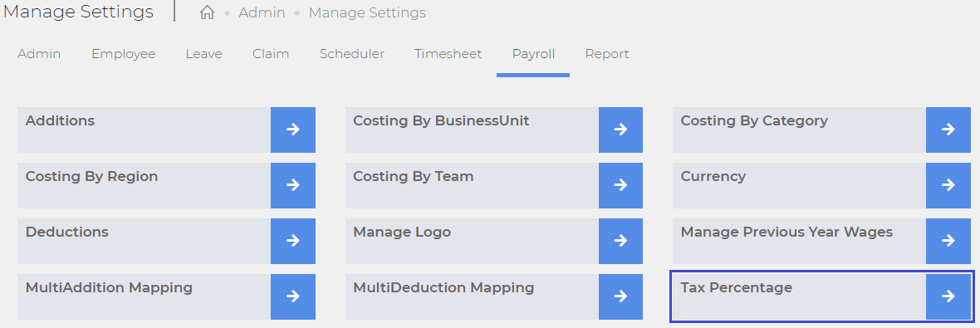This screenshot has height=328, width=980.
Task: Open Costing By Team arrow icon
Action: pyautogui.click(x=620, y=185)
